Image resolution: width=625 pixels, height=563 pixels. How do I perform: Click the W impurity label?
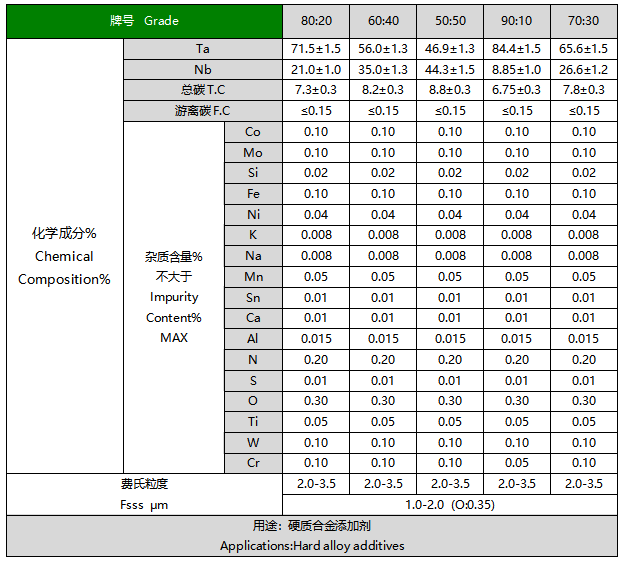[x=253, y=442]
